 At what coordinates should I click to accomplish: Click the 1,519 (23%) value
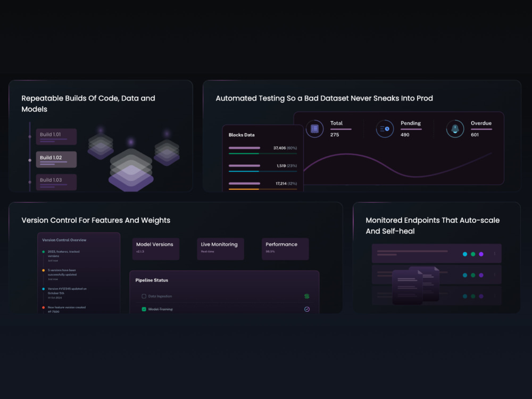287,165
